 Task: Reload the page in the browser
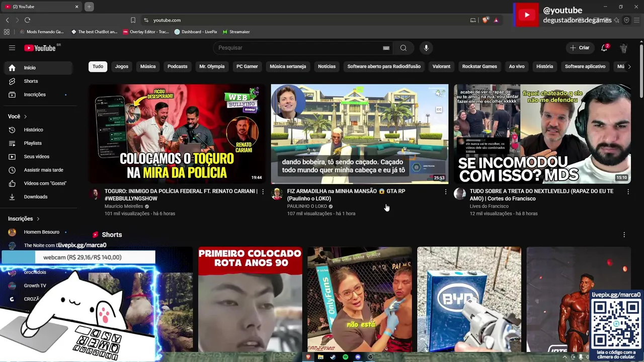tap(27, 20)
